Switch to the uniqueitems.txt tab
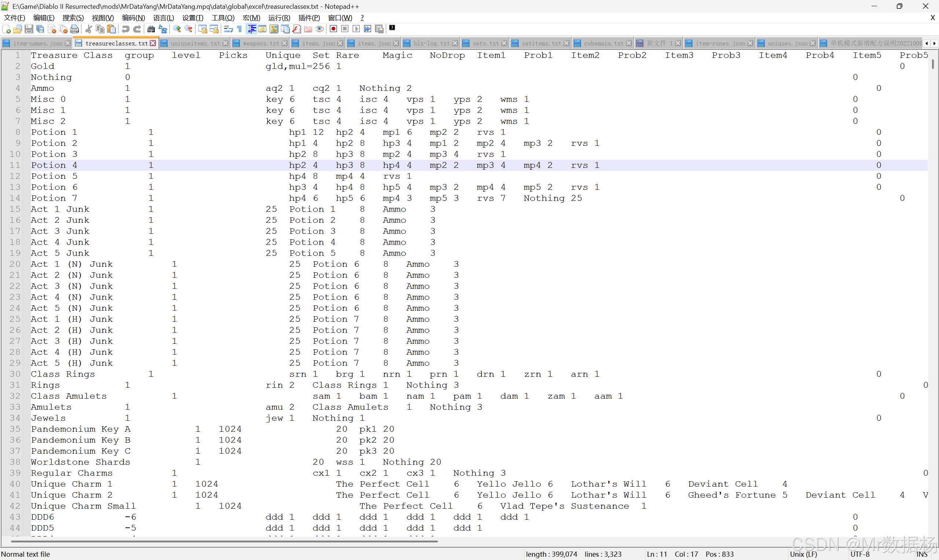939x560 pixels. coord(195,43)
